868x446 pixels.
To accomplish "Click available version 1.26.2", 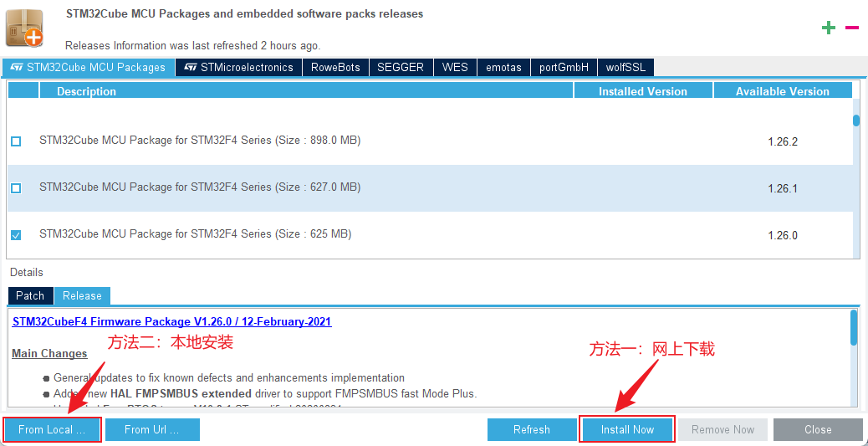I will coord(783,142).
